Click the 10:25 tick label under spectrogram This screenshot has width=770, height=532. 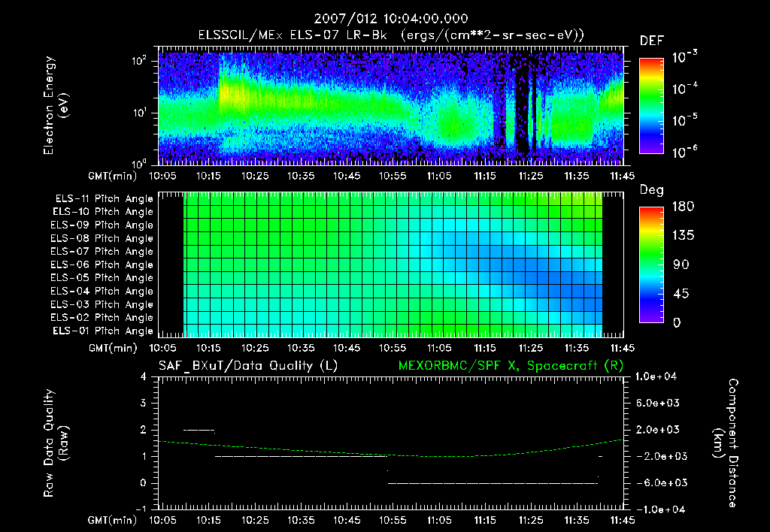coord(255,176)
